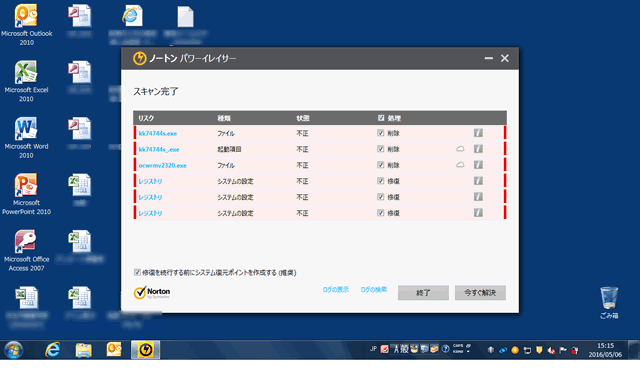This screenshot has width=640, height=381.
Task: Open the first レジストリ risk link
Action: coord(150,181)
